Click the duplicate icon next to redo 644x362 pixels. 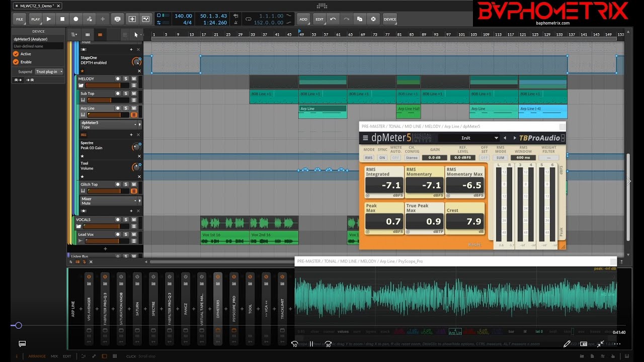[x=360, y=19]
